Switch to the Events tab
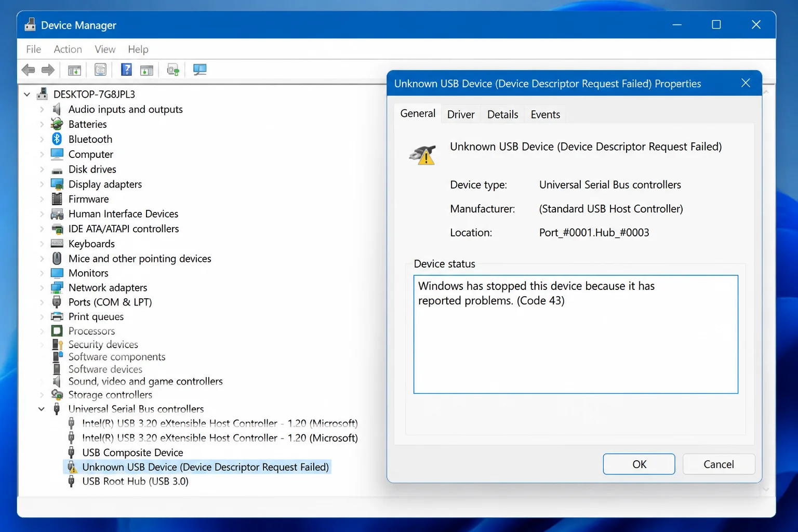798x532 pixels. pos(545,114)
